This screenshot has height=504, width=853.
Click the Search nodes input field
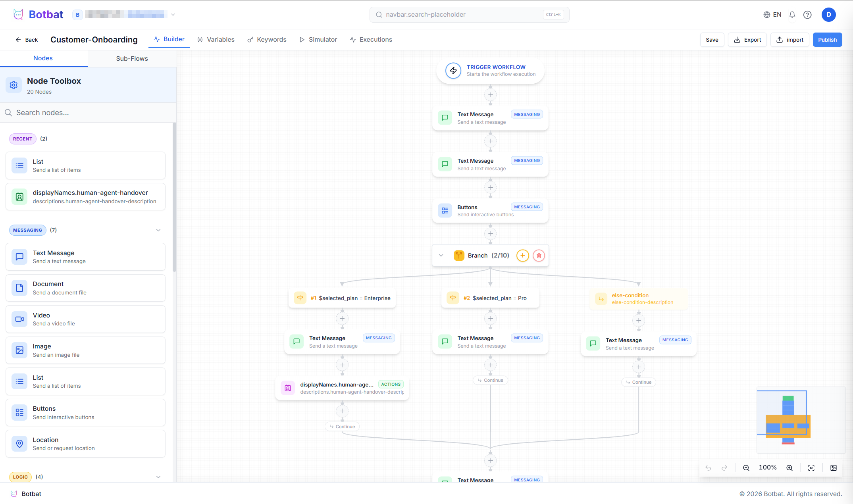tap(87, 113)
